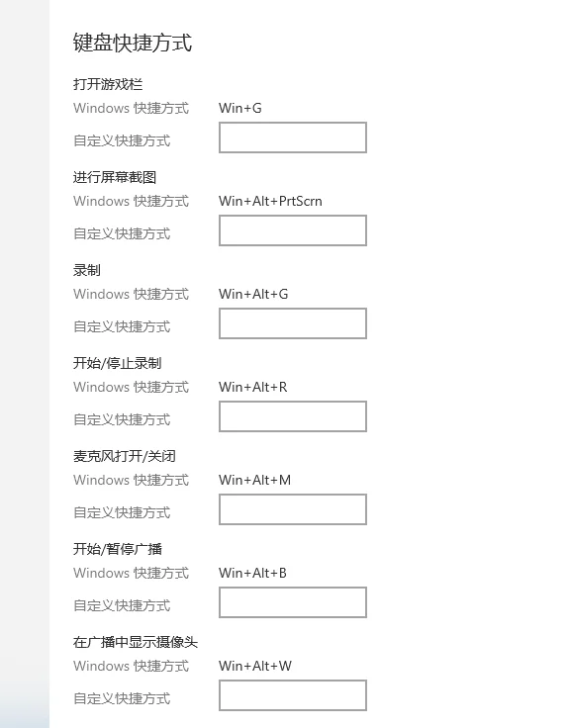Click the Win+G shortcut text
Screen dimensions: 570x728
240,108
